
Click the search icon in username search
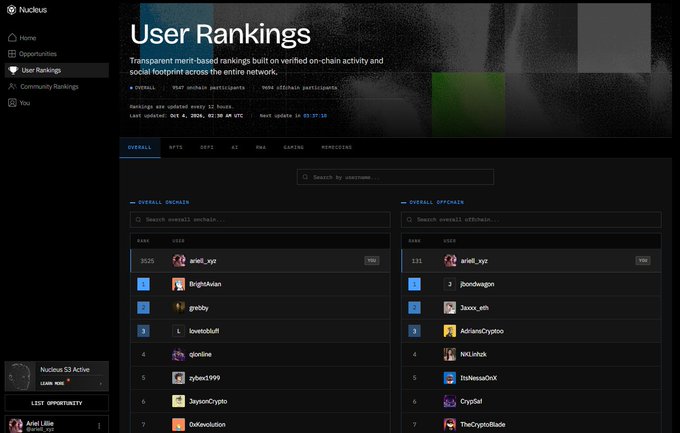coord(305,177)
